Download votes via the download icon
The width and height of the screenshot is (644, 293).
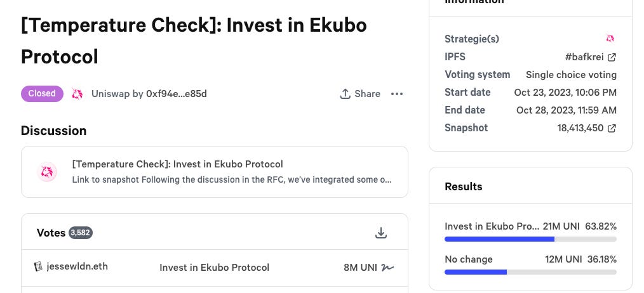click(x=381, y=233)
